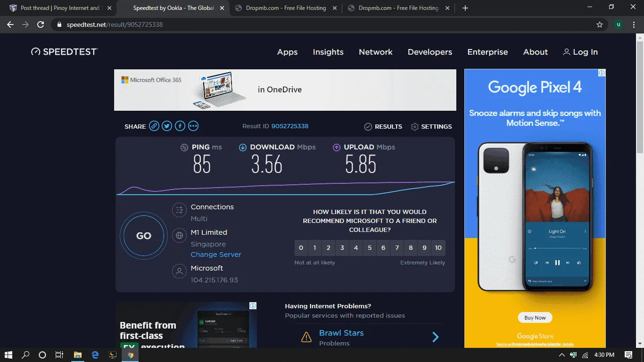Rate recommendation as 9
644x362 pixels.
pos(424,248)
